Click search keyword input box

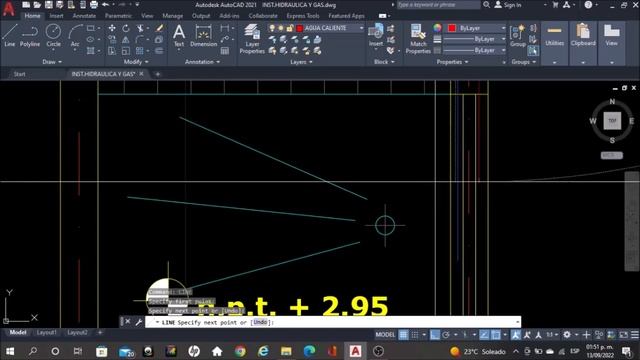pos(438,5)
